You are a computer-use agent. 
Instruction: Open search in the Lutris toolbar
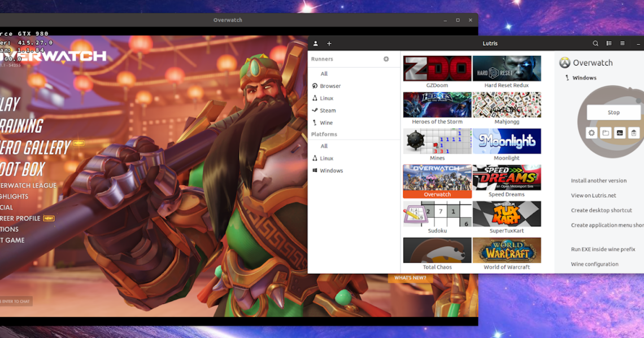[595, 43]
